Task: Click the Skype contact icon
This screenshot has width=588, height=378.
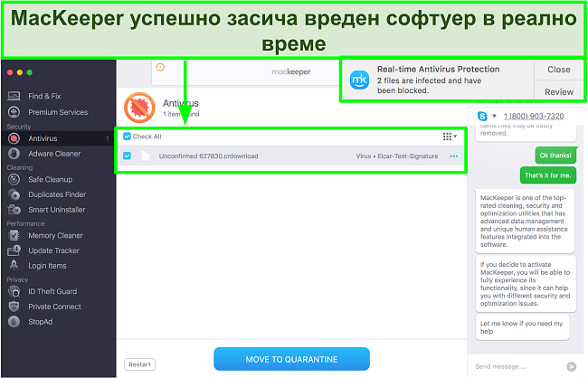Action: point(482,117)
